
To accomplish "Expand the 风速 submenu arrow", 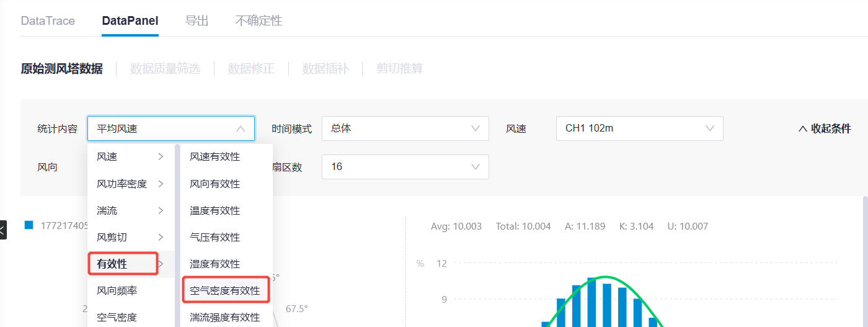I will coord(161,157).
